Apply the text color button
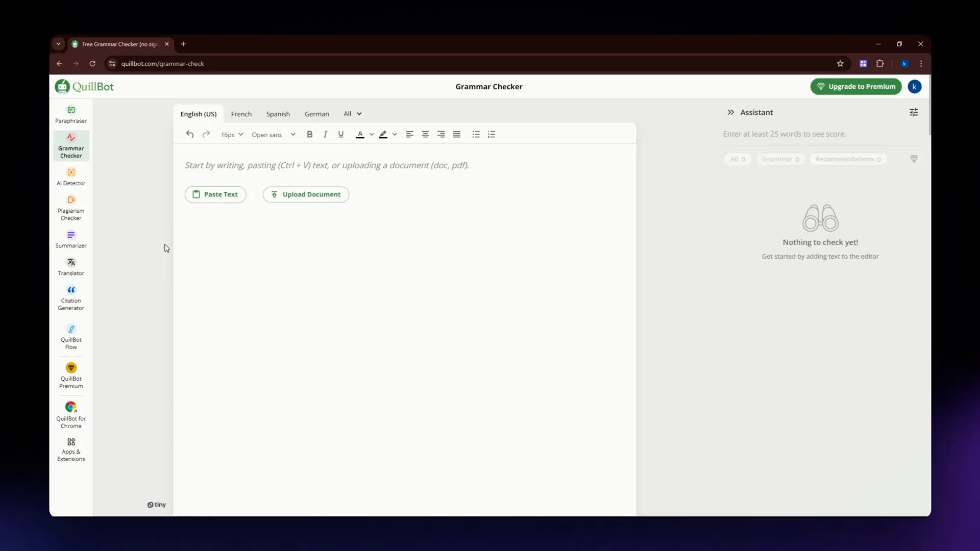Screen dimensions: 980x551 pos(360,134)
